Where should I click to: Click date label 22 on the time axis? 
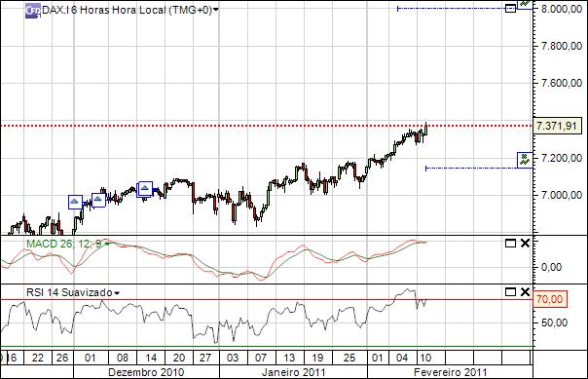click(x=38, y=358)
